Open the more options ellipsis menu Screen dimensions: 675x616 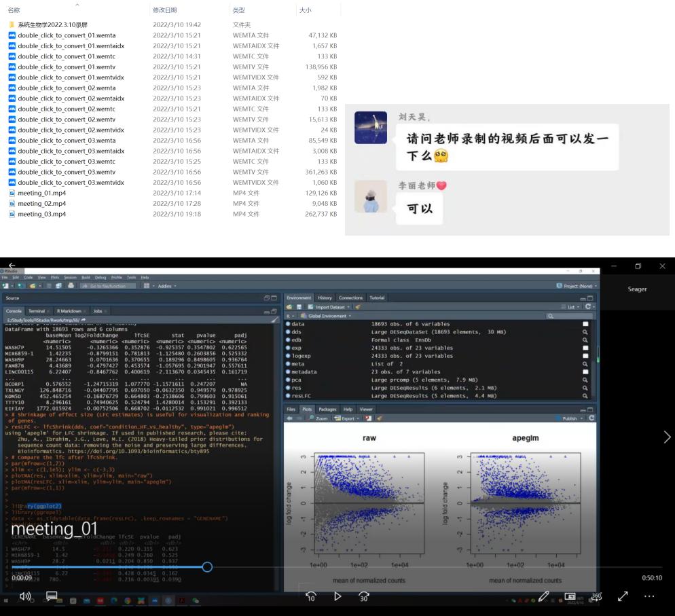point(649,596)
